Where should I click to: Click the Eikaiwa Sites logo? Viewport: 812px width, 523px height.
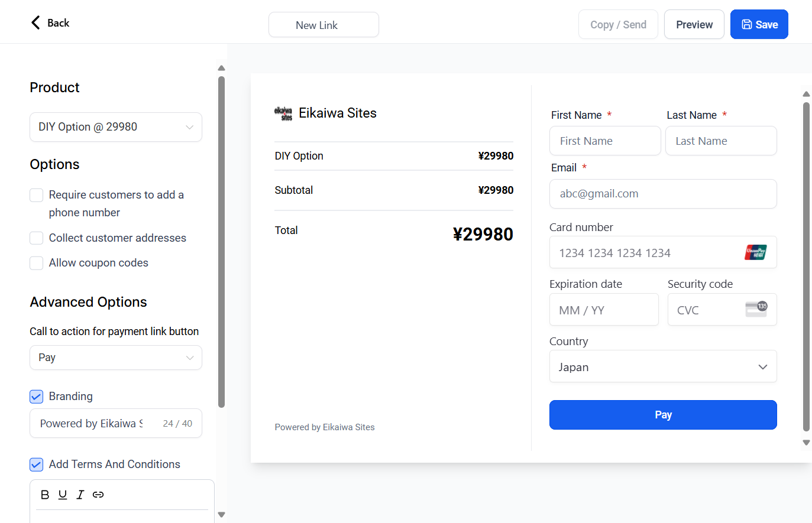283,113
